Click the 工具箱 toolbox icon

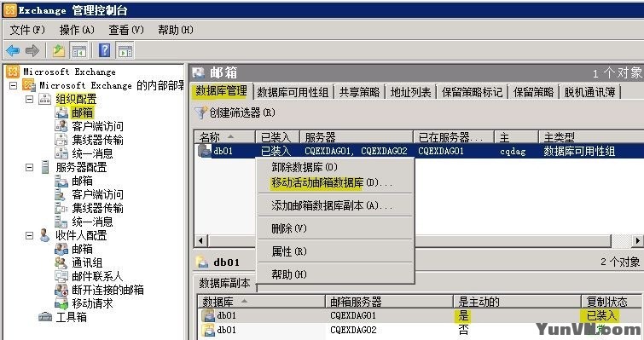click(45, 317)
